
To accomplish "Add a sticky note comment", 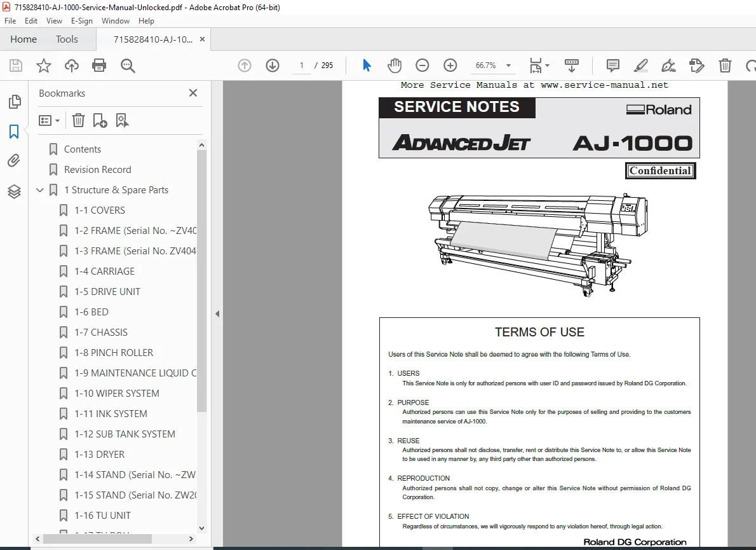I will click(x=613, y=65).
